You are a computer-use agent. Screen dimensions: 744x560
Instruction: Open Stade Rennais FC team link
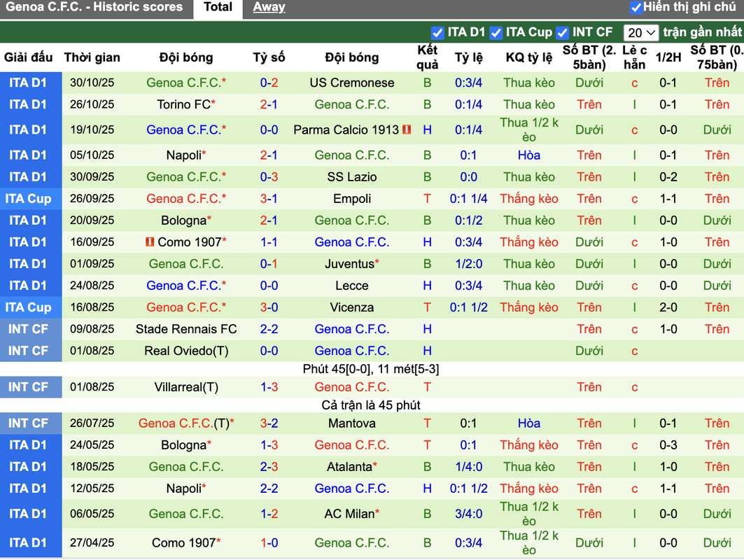[186, 330]
